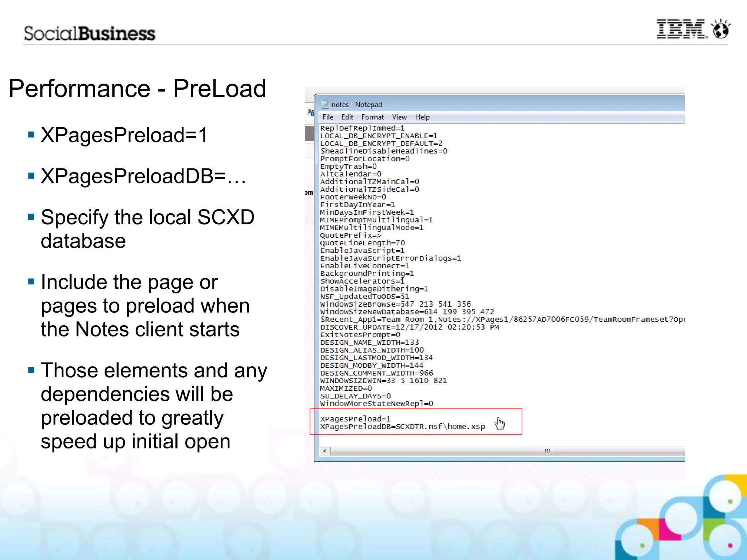Image resolution: width=747 pixels, height=560 pixels.
Task: Click the line 'SU_DELAY_DAYS=0'
Action: tap(355, 396)
